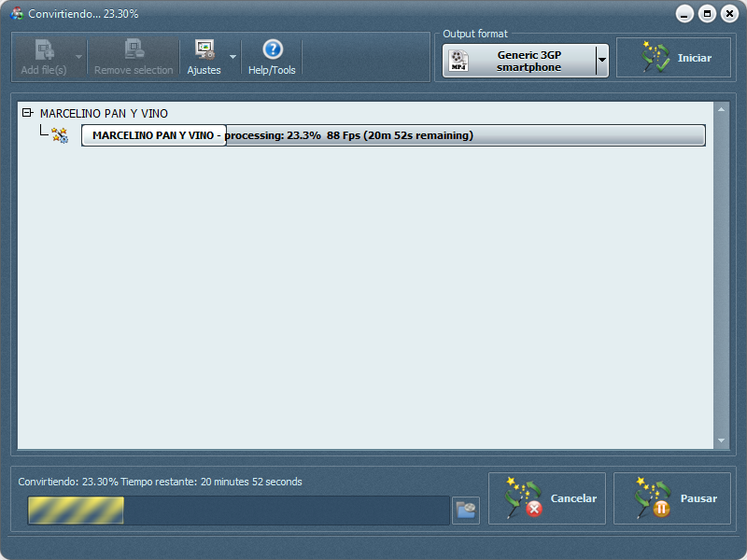Screen dimensions: 747x560
Task: Click the Convirtiendo status text with remaining time
Action: coord(160,482)
